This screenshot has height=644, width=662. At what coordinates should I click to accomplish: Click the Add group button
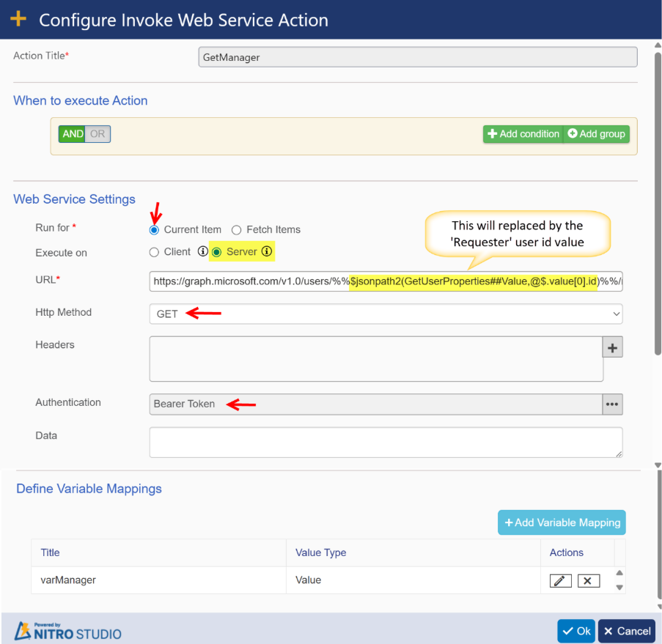tap(596, 134)
